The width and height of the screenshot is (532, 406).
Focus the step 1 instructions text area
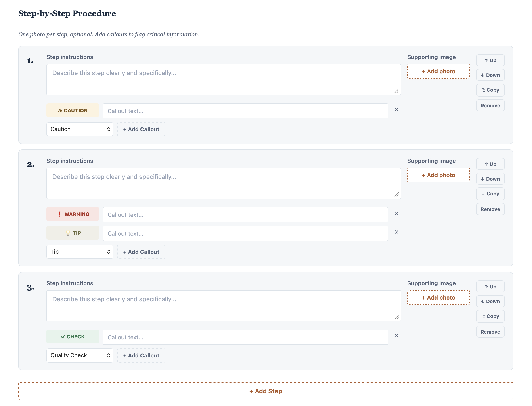click(224, 80)
